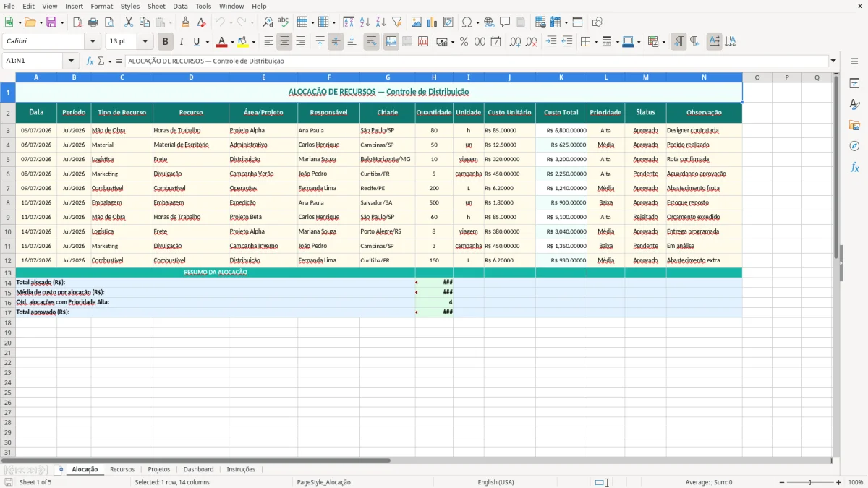Open Find & Replace tool
This screenshot has width=868, height=488.
click(x=268, y=22)
